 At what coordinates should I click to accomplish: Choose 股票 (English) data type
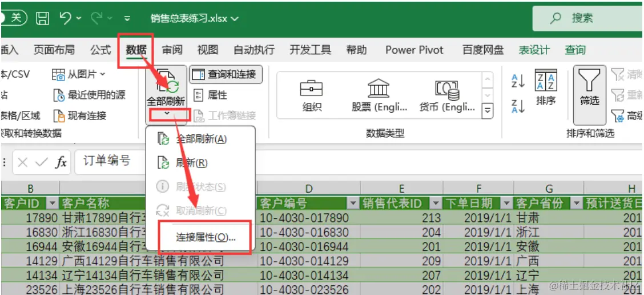[x=379, y=95]
